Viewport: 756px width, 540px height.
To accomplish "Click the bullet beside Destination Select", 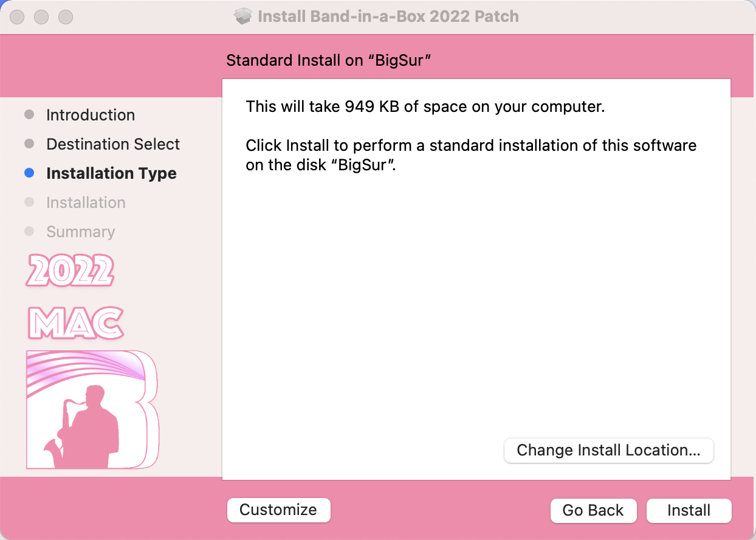I will [29, 144].
